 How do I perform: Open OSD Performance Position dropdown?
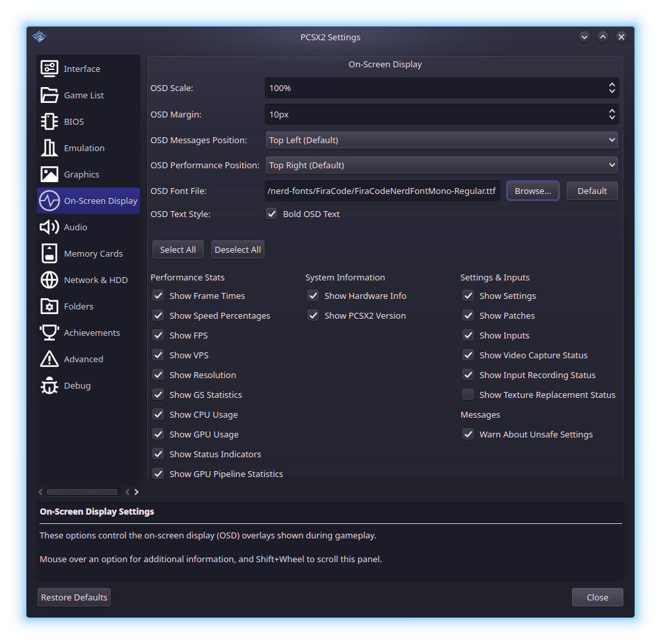[x=441, y=166]
